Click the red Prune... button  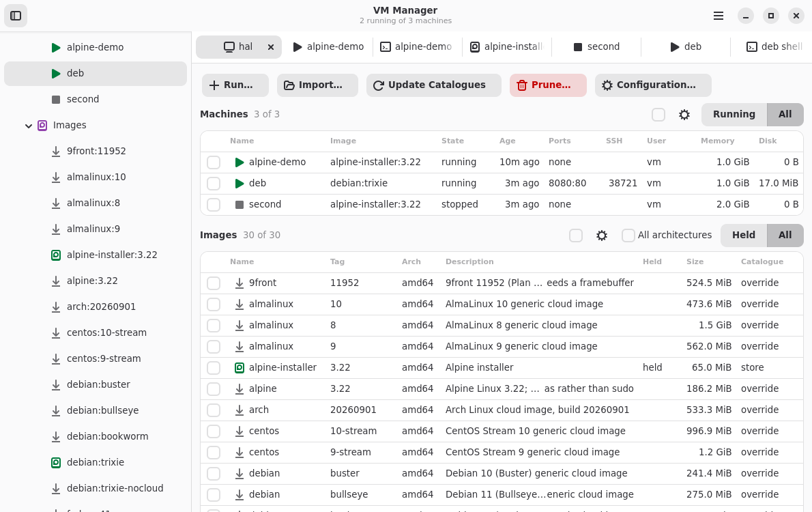[548, 85]
